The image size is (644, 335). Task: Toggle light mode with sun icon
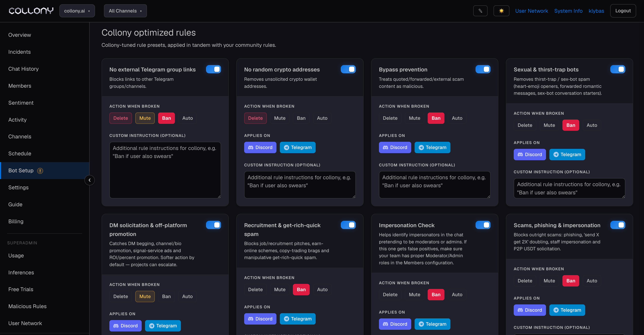(x=501, y=11)
